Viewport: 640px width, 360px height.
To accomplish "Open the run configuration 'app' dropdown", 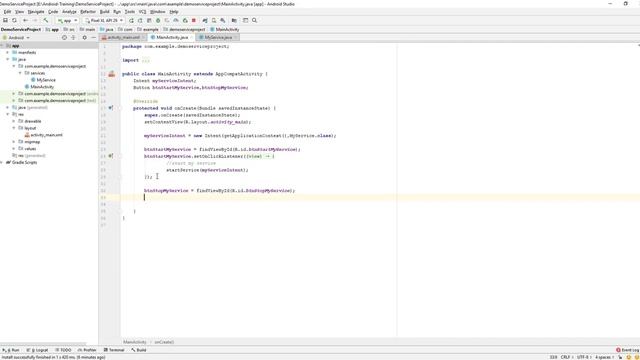I will pos(68,20).
